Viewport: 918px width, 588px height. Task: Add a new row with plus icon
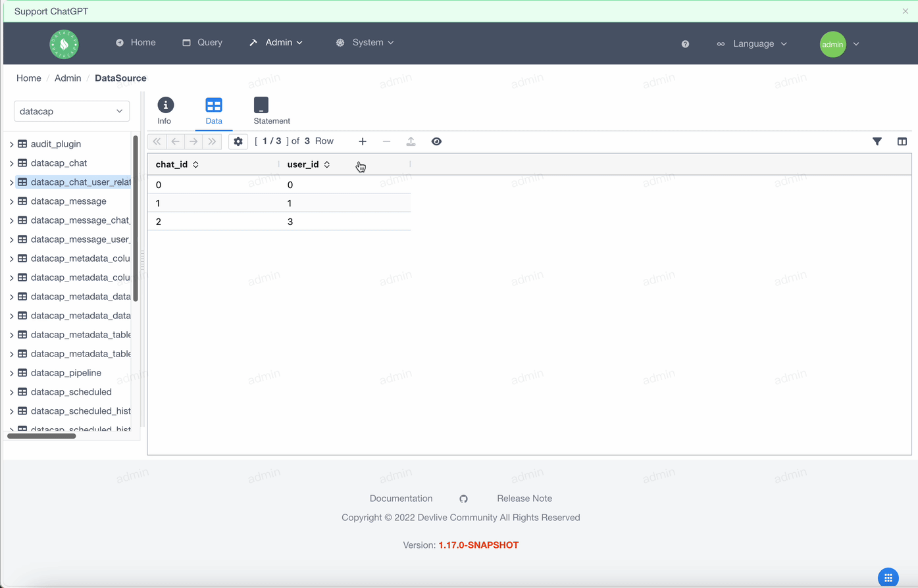(x=363, y=141)
